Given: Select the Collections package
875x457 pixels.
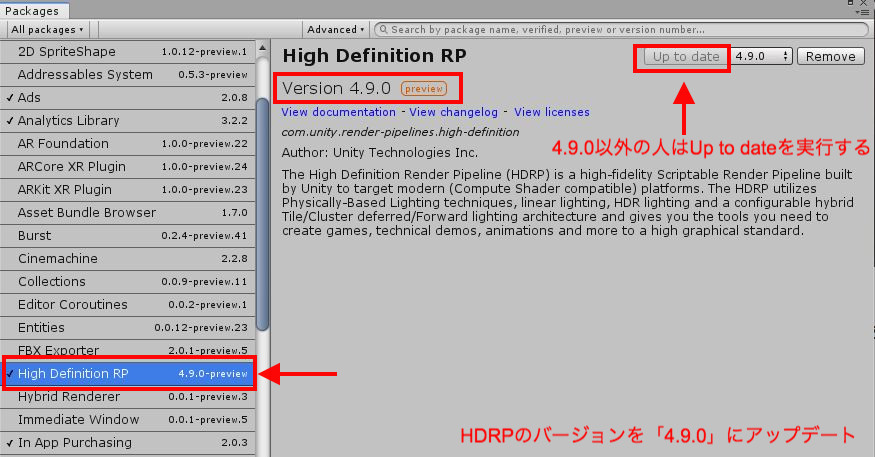Looking at the screenshot, I should [128, 281].
